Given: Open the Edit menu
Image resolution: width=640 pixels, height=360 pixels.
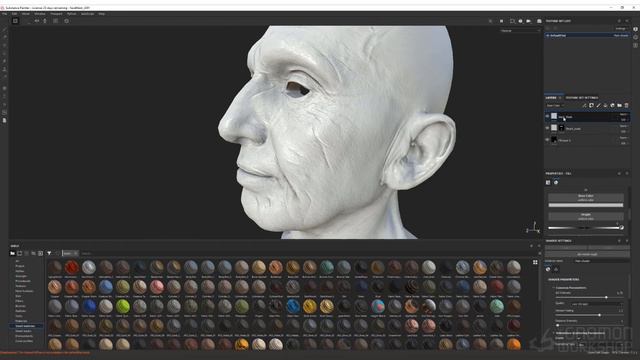Looking at the screenshot, I should coord(14,14).
